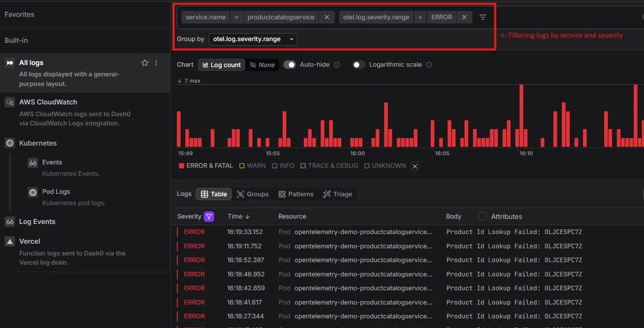The height and width of the screenshot is (328, 644).
Task: Select the All logs view
Action: click(85, 73)
